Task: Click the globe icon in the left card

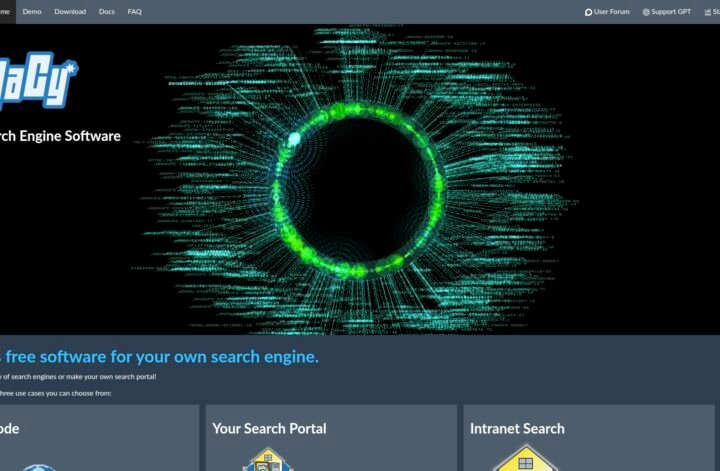Action: point(37,465)
